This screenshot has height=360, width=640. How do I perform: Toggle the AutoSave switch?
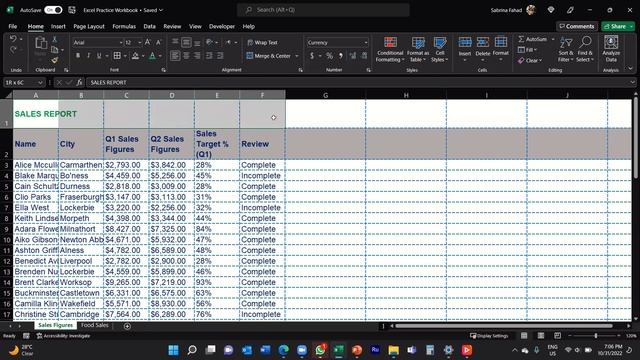pyautogui.click(x=53, y=10)
